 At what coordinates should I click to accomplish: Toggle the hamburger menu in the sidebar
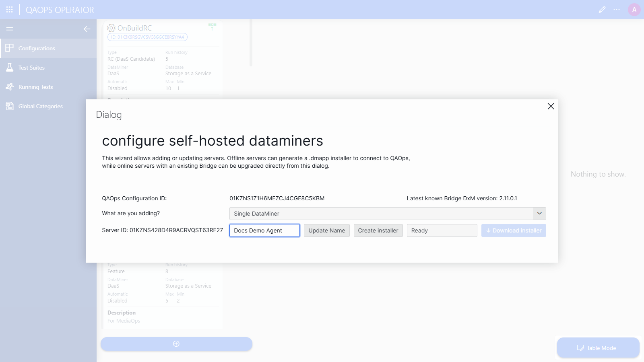10,29
